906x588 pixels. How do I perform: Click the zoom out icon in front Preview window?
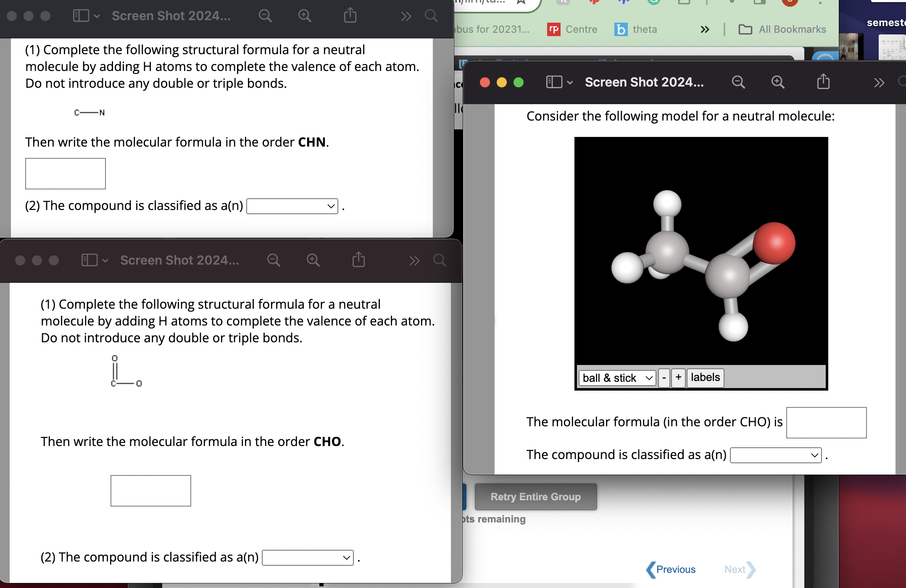click(x=274, y=260)
